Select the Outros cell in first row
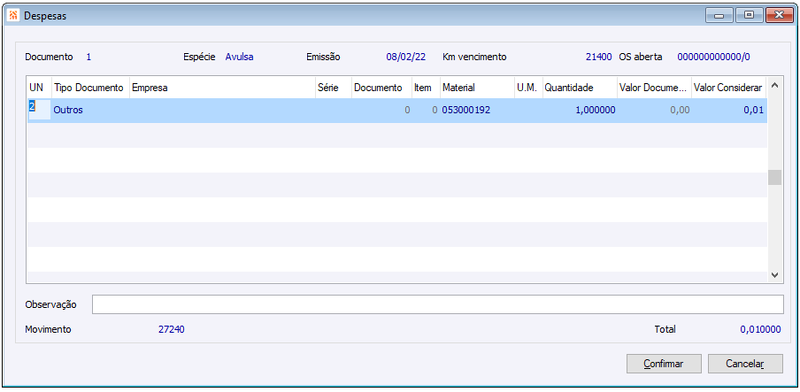 click(68, 110)
